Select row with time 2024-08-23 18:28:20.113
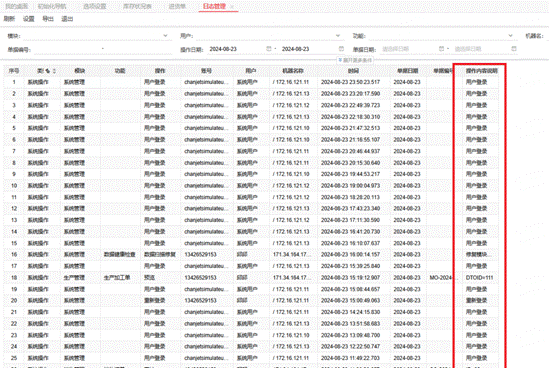The height and width of the screenshot is (368, 549). pos(251,197)
